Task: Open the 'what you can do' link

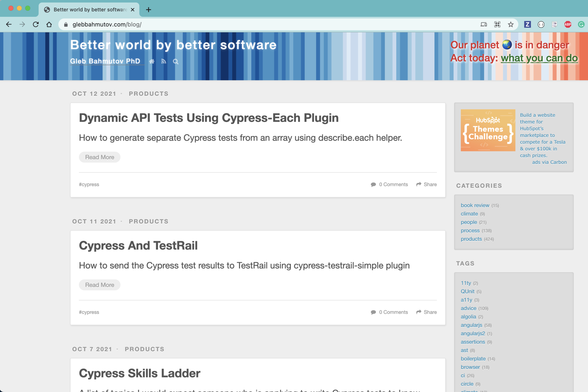Action: (539, 58)
